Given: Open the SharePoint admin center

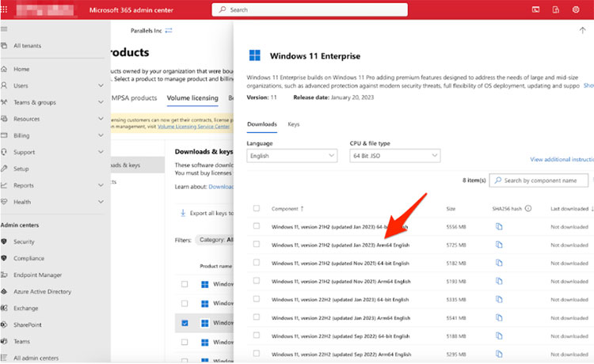Looking at the screenshot, I should [x=28, y=324].
